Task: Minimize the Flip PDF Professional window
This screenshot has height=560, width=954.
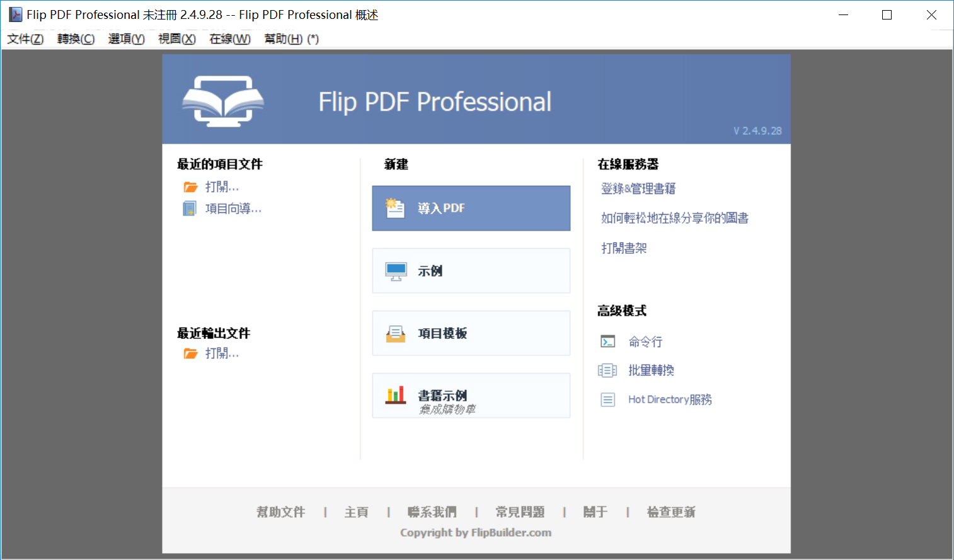Action: click(843, 14)
